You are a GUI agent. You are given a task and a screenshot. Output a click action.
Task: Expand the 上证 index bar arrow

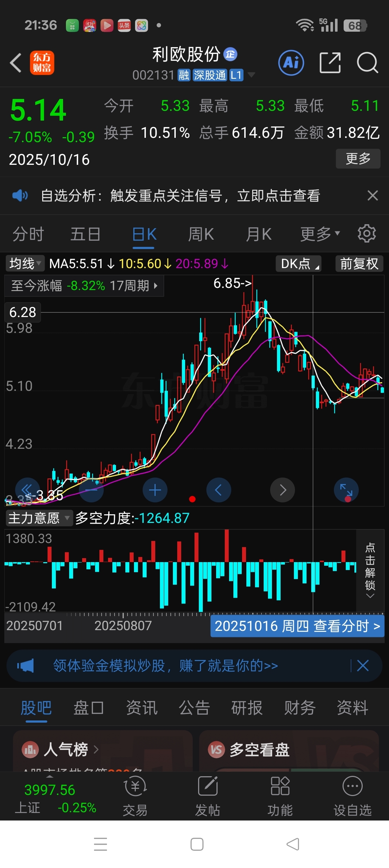click(50, 776)
